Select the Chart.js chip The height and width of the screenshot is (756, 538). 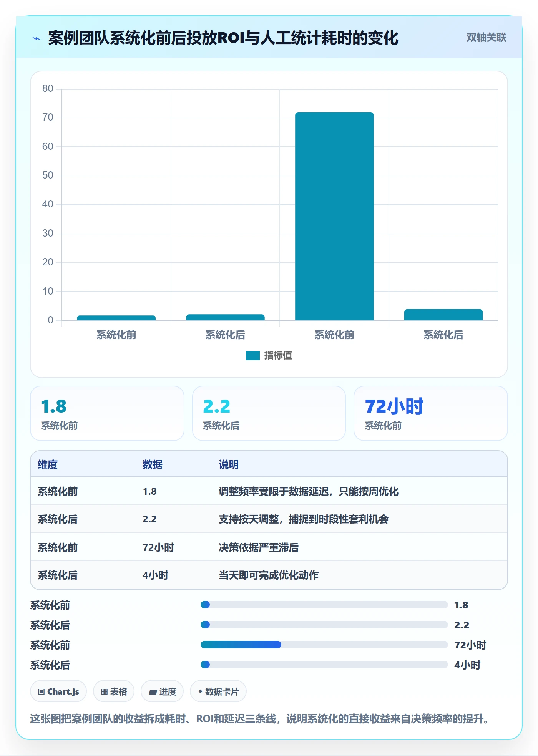tap(58, 691)
